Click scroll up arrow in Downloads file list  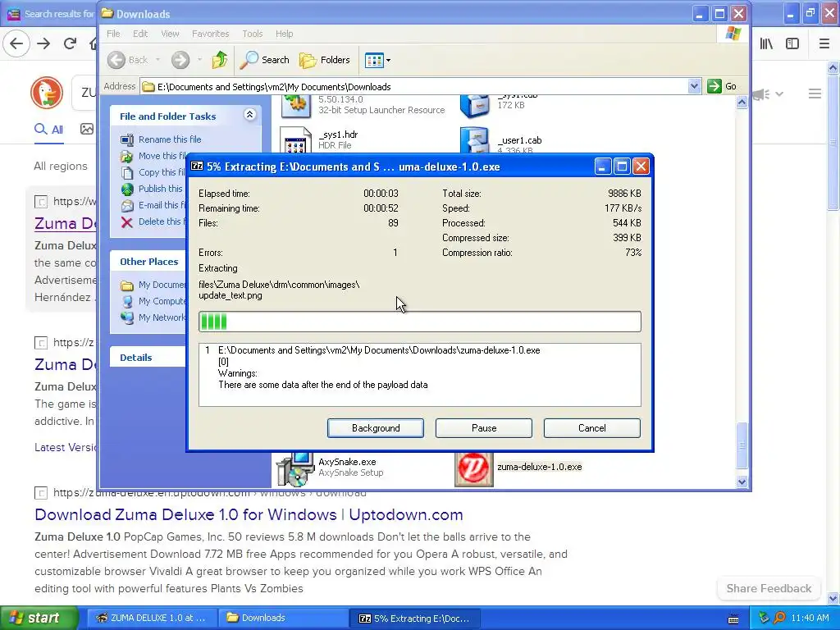pyautogui.click(x=742, y=102)
